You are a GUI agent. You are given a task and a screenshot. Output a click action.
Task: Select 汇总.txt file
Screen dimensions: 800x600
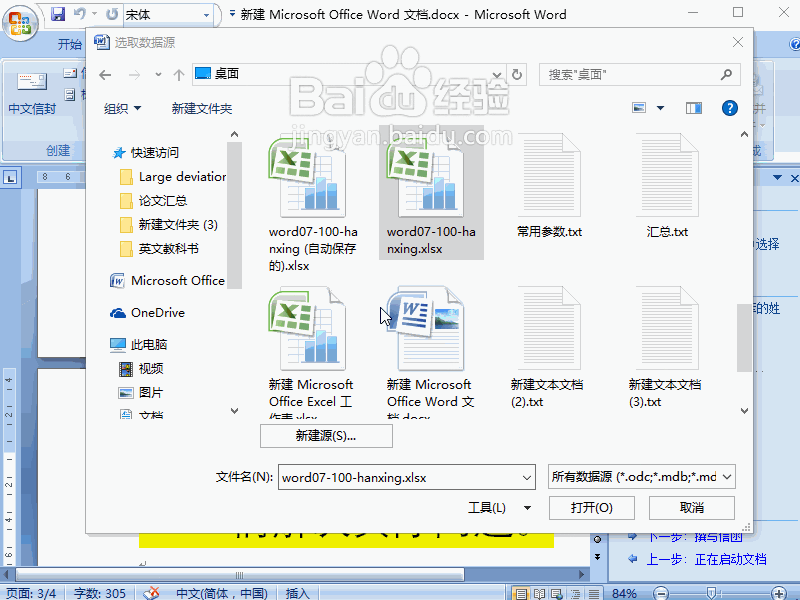tap(667, 186)
